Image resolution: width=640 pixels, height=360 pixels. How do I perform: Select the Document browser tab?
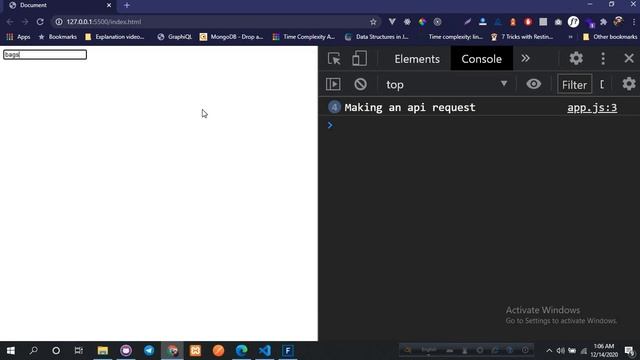pos(60,5)
